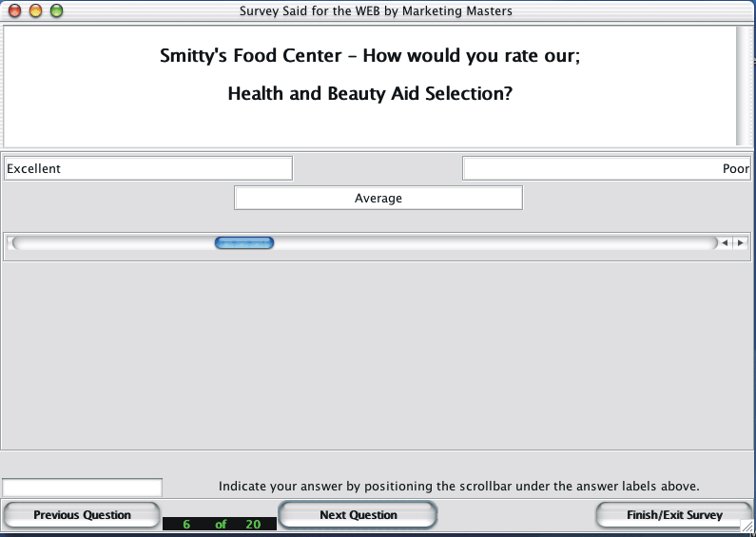Click the window title 'Survey Said for the WEB'
Image resolution: width=756 pixels, height=537 pixels.
click(376, 10)
